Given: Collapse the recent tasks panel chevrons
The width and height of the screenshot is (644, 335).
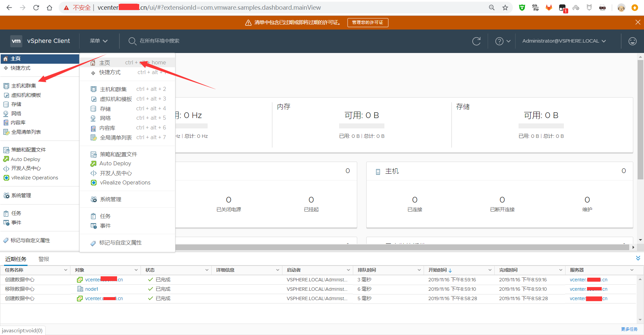Looking at the screenshot, I should pyautogui.click(x=638, y=258).
